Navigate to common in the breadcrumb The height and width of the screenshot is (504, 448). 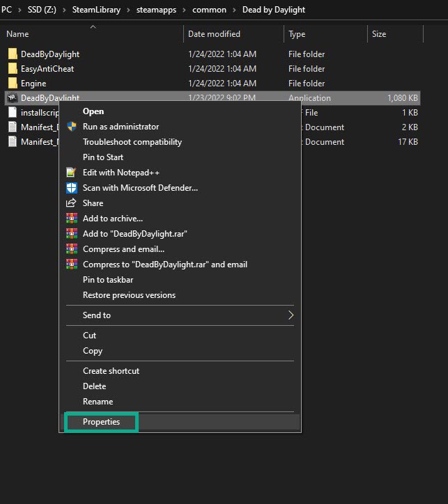[209, 10]
